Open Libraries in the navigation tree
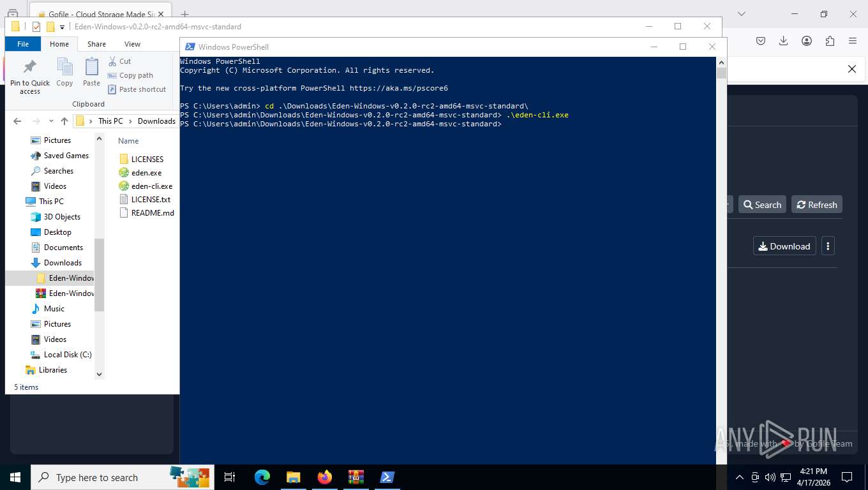 click(45, 370)
